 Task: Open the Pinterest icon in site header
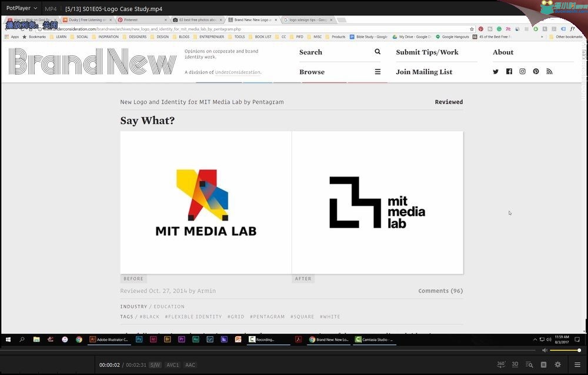[536, 71]
